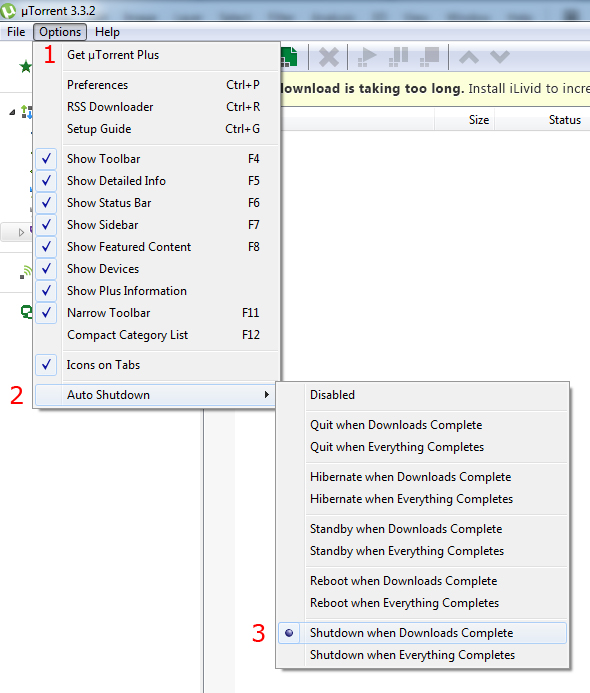Toggle Show Plus Information
Screen dimensions: 590x693
[x=157, y=291]
